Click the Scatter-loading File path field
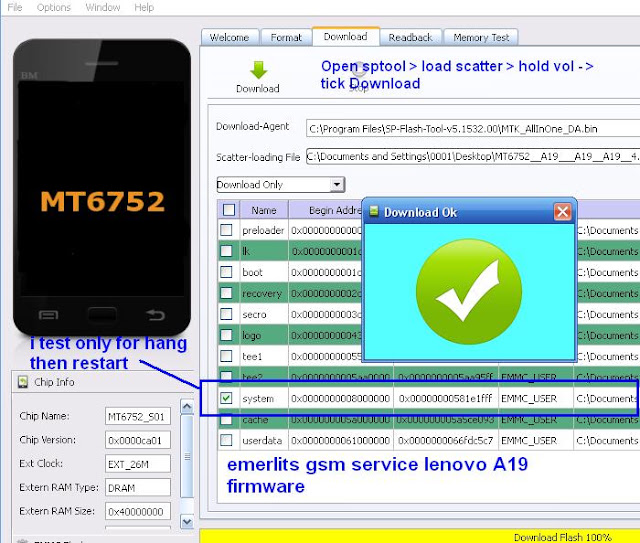 tap(473, 156)
